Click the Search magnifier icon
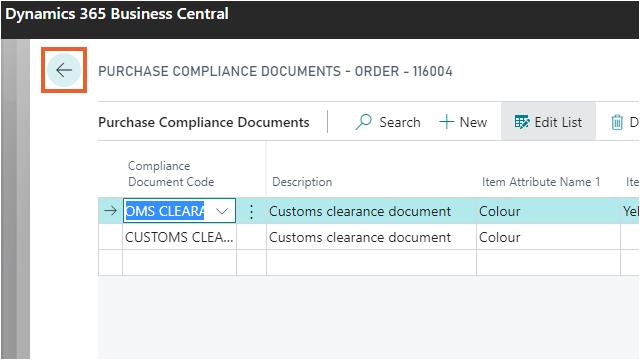The image size is (640, 360). point(363,122)
